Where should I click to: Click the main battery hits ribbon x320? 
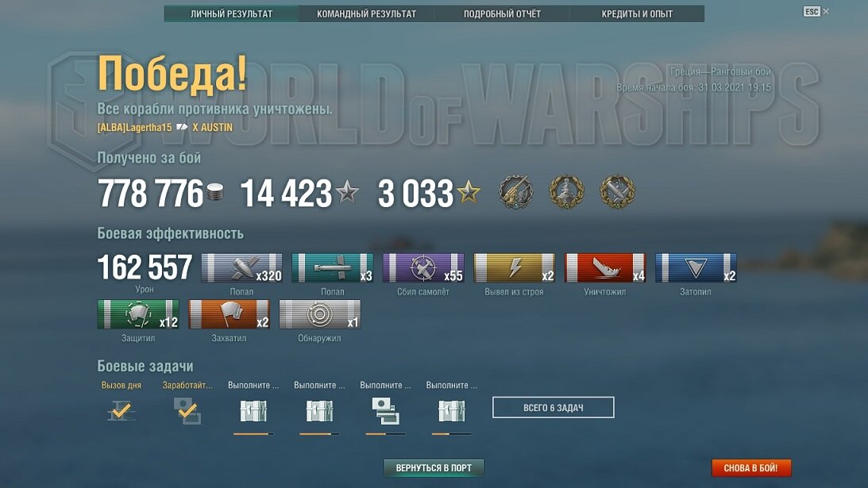(x=242, y=268)
